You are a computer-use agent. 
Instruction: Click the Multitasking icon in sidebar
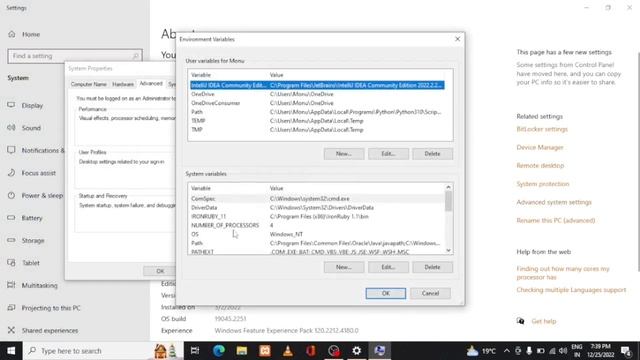click(x=11, y=285)
